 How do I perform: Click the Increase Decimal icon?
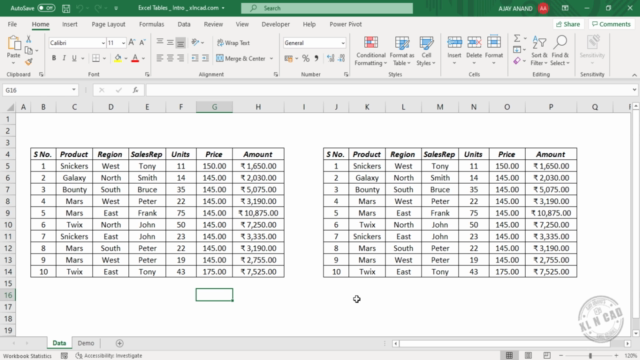coord(331,58)
